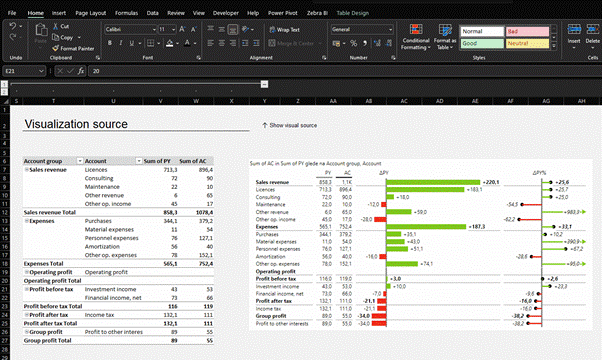Image resolution: width=602 pixels, height=360 pixels.
Task: Copy the selection using the Copy button
Action: pos(63,37)
